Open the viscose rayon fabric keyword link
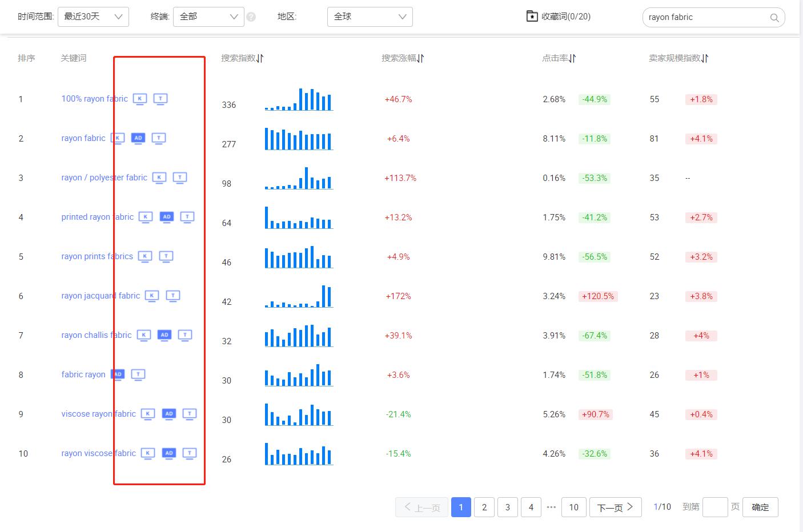 pos(98,414)
